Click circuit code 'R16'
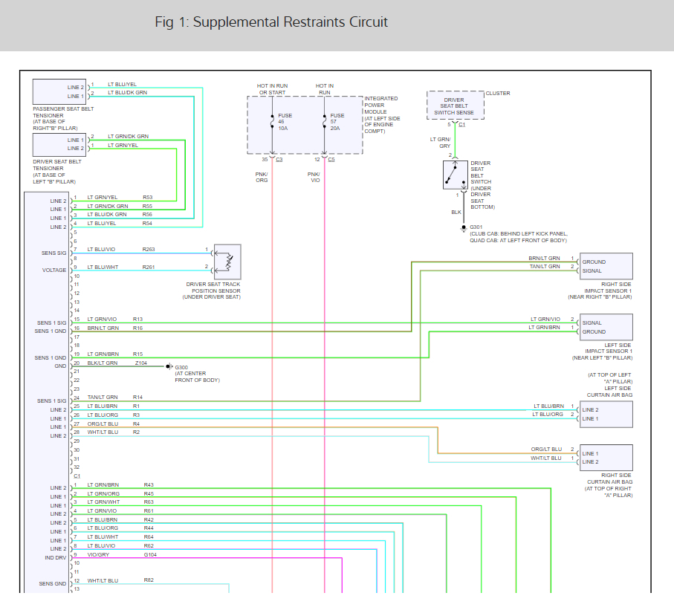Viewport: 674px width, 616px height. (137, 328)
